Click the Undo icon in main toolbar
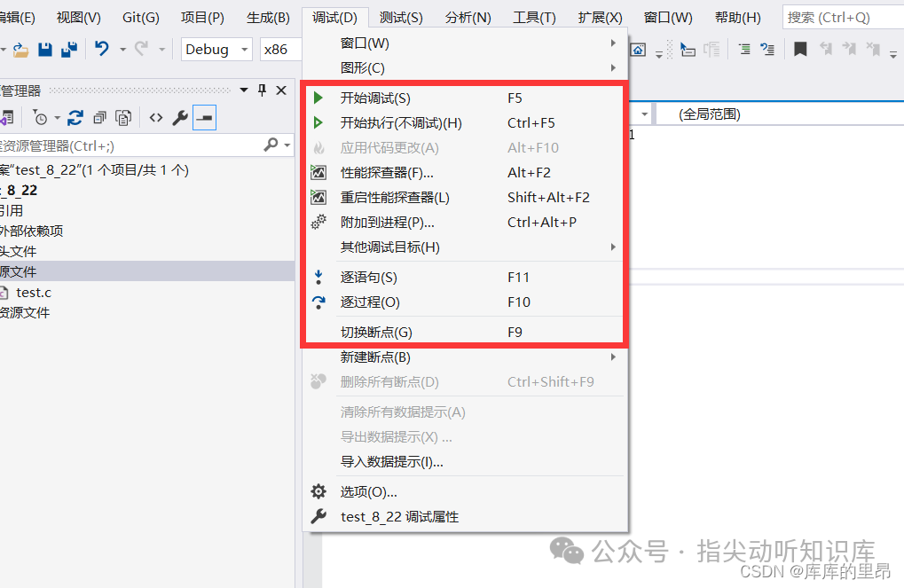 pos(100,50)
